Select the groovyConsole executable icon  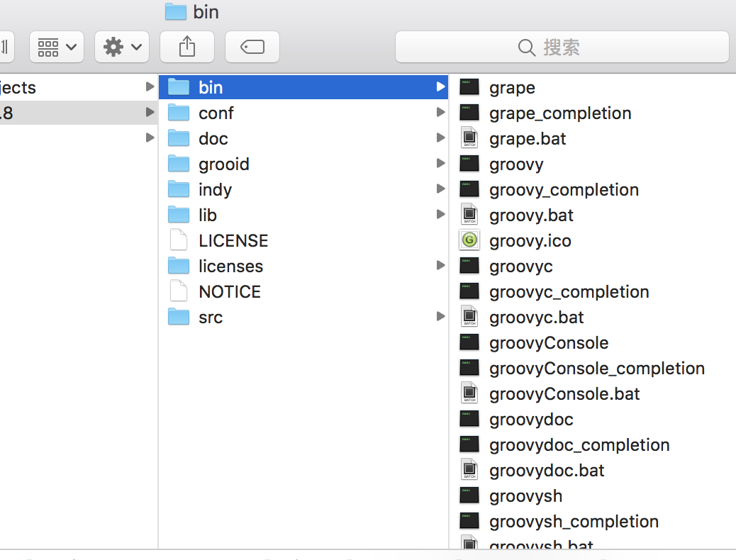(x=469, y=342)
